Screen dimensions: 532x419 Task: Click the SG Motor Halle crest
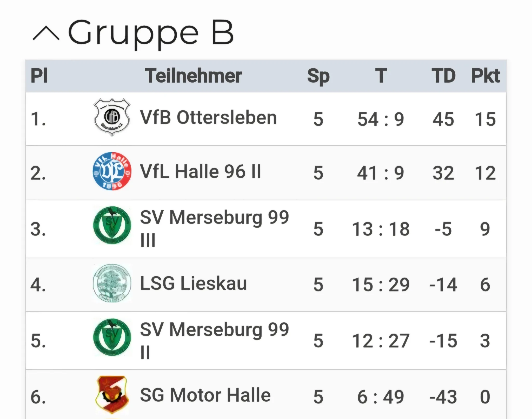(x=112, y=395)
